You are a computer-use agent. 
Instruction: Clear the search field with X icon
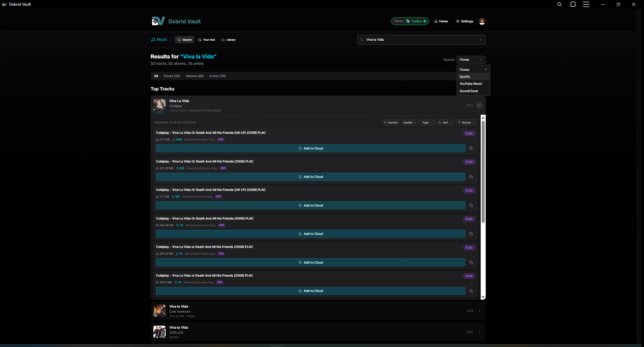[481, 40]
